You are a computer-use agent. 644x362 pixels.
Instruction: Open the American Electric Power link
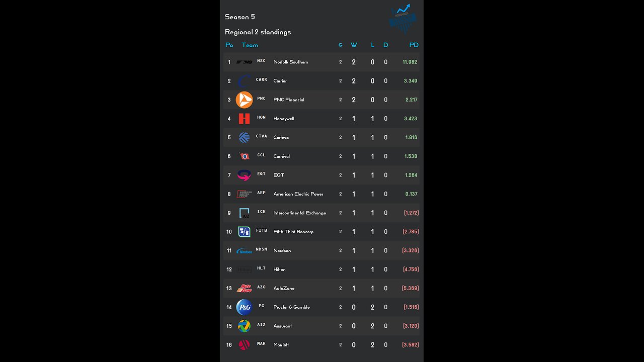tap(298, 194)
